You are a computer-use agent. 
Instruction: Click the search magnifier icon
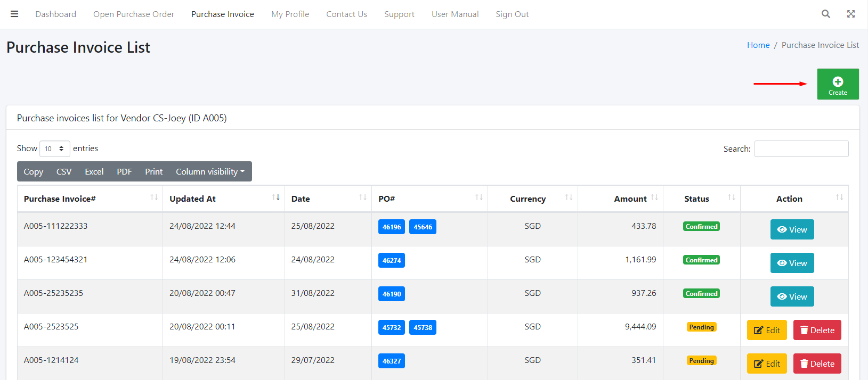(x=825, y=14)
